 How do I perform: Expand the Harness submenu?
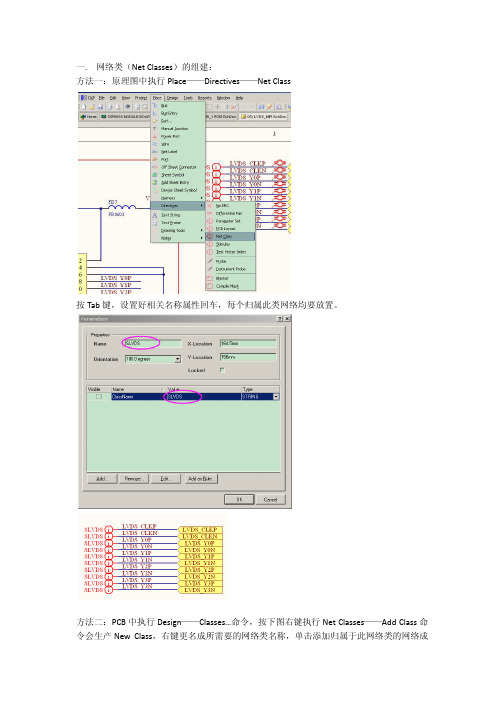point(178,198)
